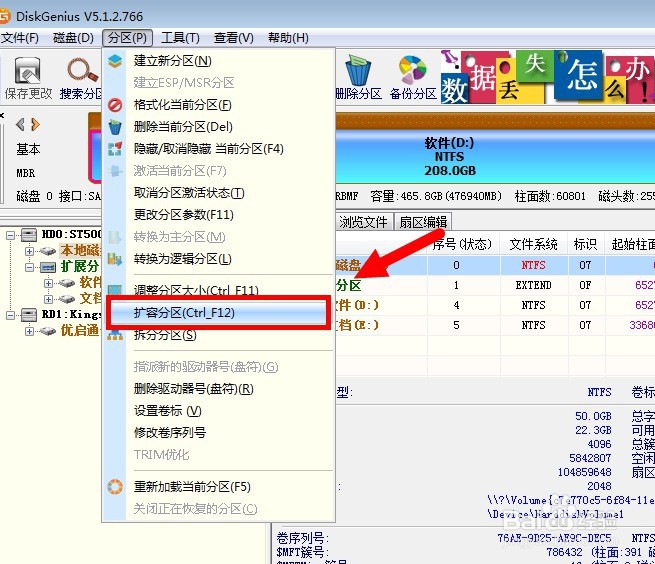Click the 文件系统 column header
Image resolution: width=655 pixels, height=564 pixels.
(x=534, y=244)
